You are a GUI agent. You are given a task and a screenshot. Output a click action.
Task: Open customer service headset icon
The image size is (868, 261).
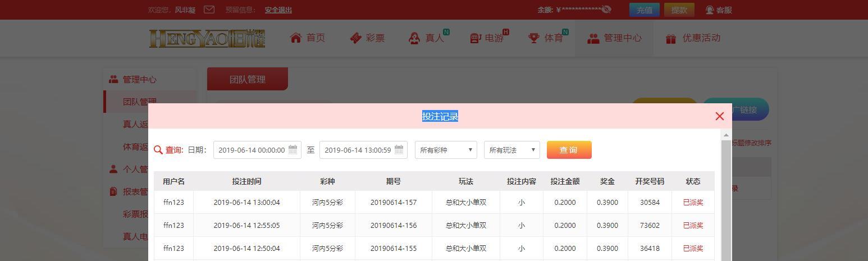coord(710,10)
